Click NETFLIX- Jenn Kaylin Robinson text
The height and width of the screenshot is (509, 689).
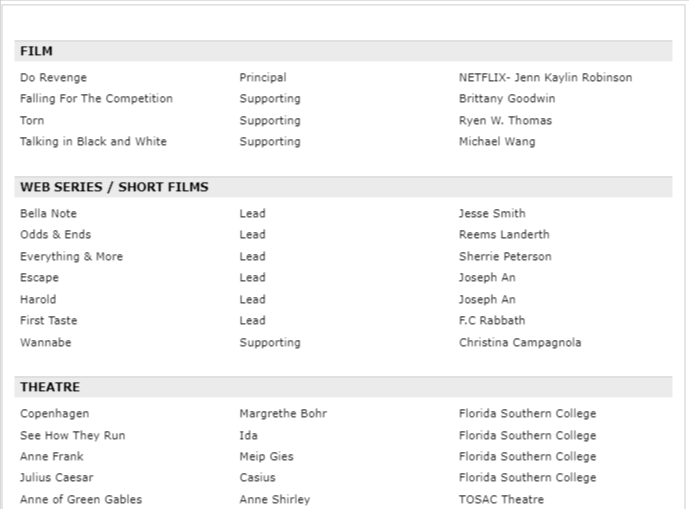pyautogui.click(x=545, y=78)
